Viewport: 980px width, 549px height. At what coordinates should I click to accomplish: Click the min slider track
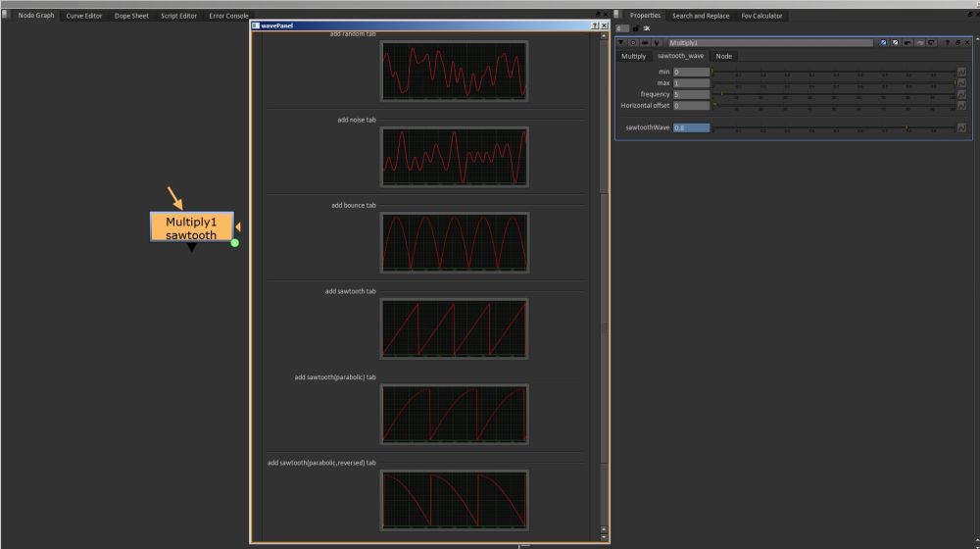point(834,72)
